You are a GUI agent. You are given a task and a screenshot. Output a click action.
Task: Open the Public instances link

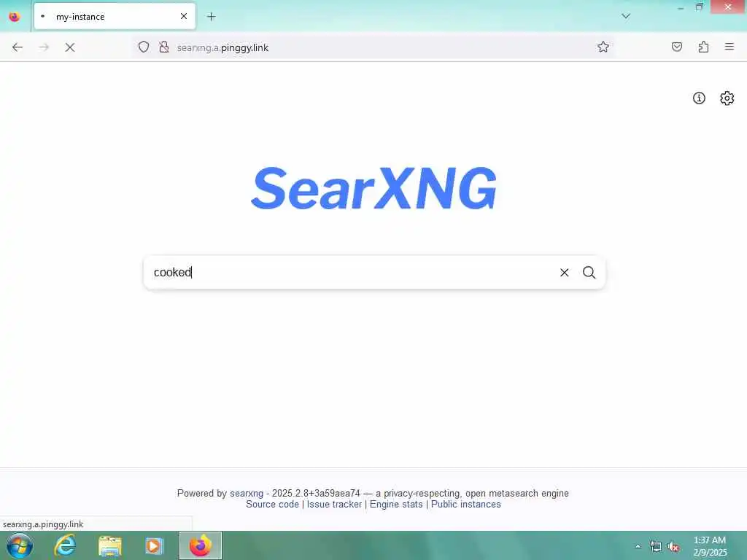[466, 505]
